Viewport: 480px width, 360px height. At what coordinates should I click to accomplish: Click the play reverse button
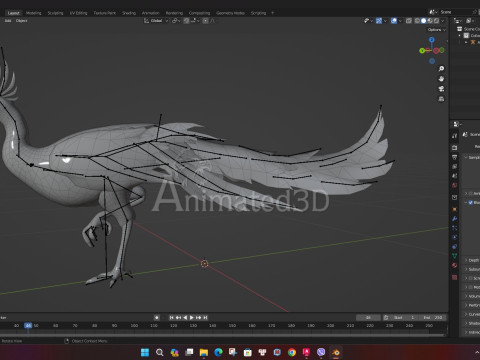(x=185, y=318)
